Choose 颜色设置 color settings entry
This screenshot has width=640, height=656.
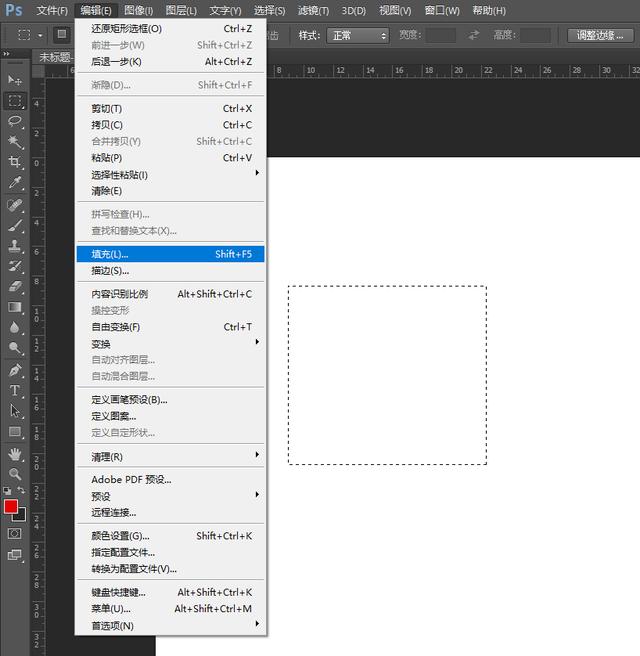(170, 536)
